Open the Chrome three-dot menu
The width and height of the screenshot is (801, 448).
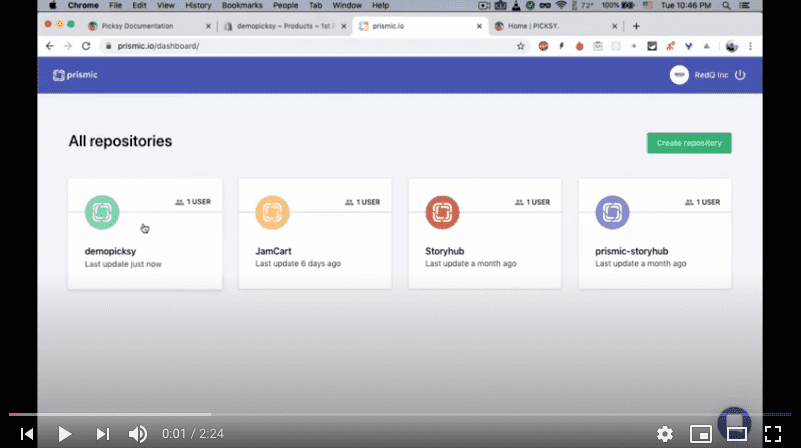pos(750,46)
